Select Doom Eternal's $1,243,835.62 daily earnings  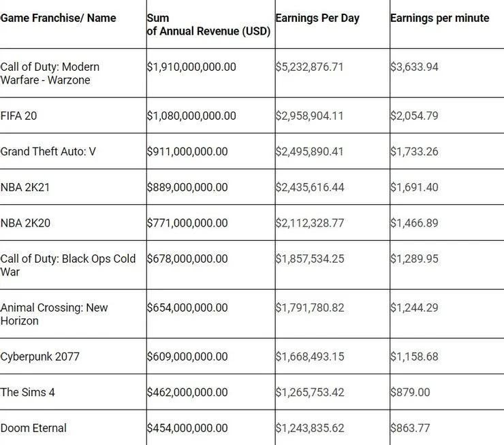click(x=309, y=428)
